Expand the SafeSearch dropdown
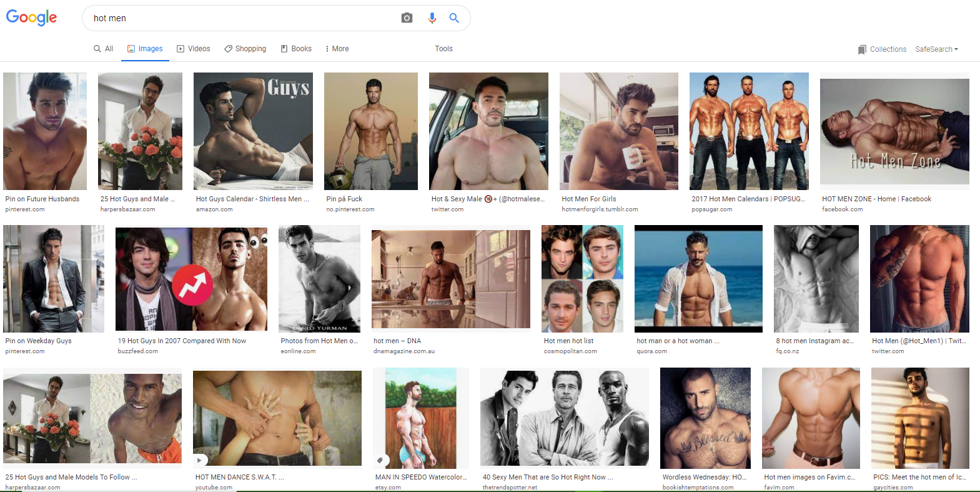This screenshot has height=492, width=980. pos(936,49)
